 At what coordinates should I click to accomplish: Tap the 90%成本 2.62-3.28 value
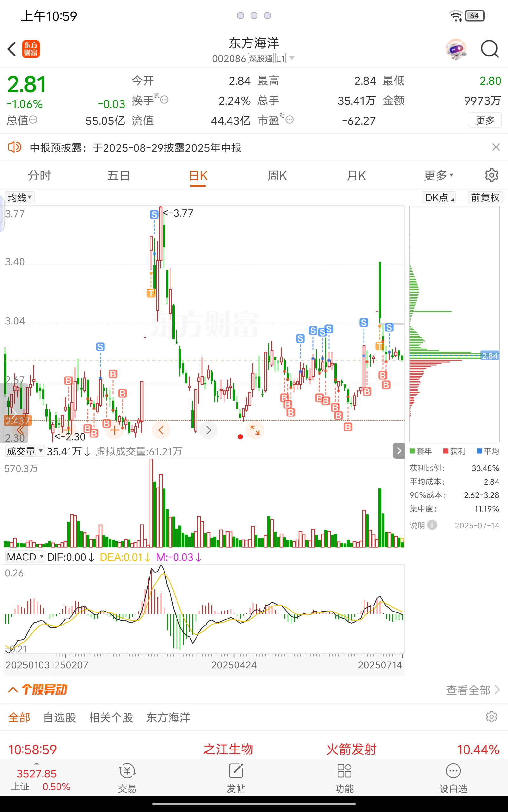481,495
